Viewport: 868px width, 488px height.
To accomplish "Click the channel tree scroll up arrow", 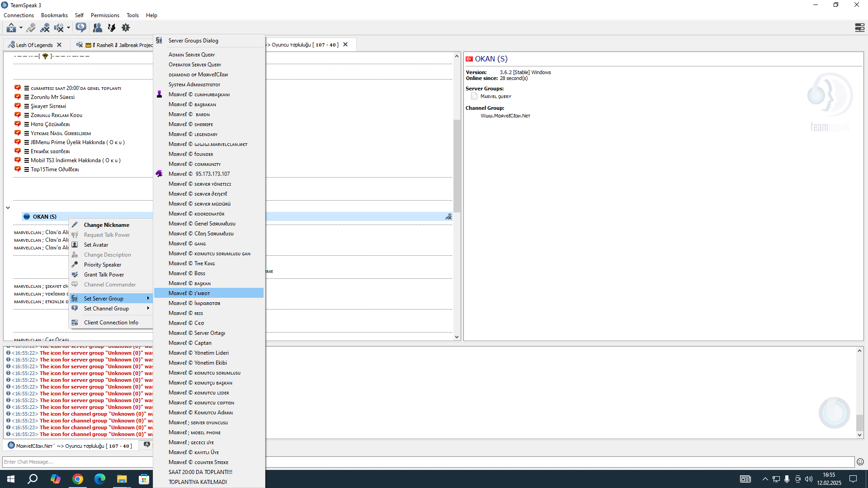I will point(457,56).
